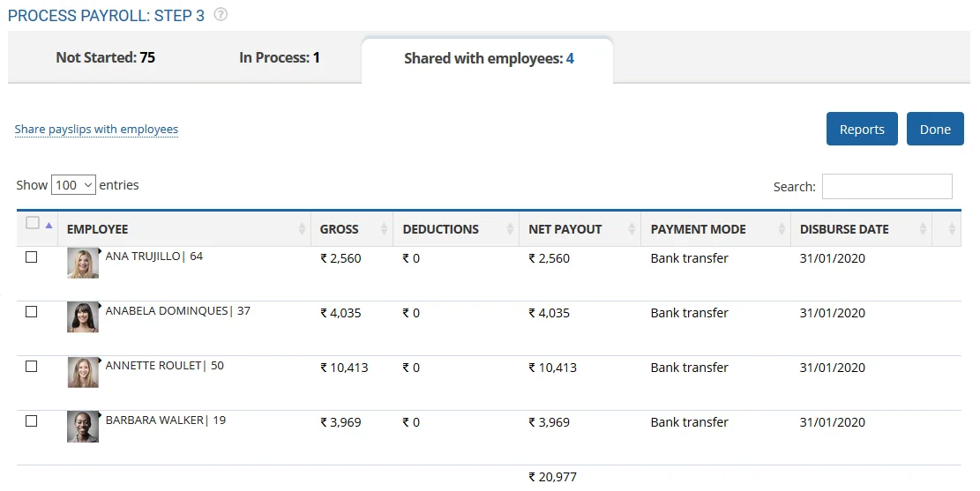
Task: Click Anabela Dominques' disburse date 31/01/2020
Action: tap(833, 313)
